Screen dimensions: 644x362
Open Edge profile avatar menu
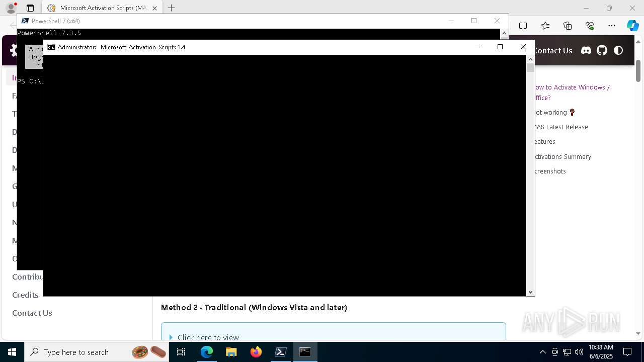tap(11, 8)
